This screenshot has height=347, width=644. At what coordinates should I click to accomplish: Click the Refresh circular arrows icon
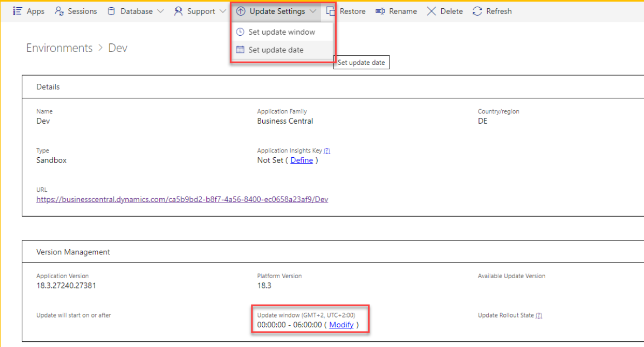click(477, 11)
